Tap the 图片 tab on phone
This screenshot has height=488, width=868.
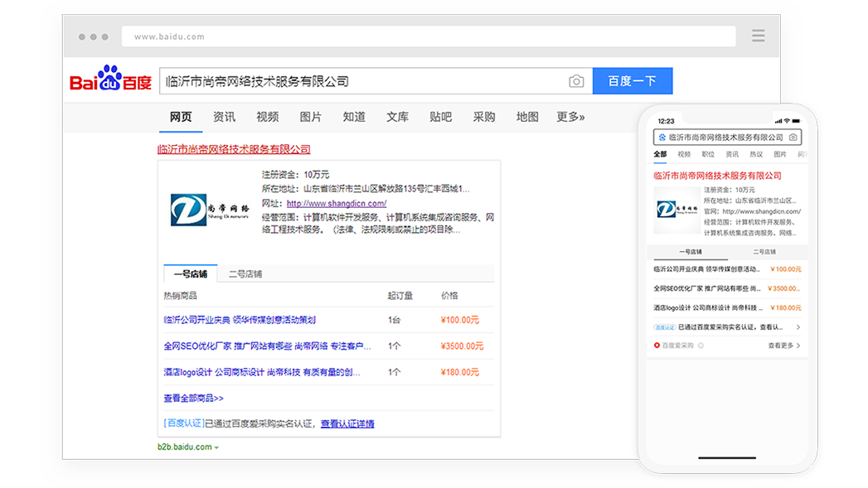point(780,154)
